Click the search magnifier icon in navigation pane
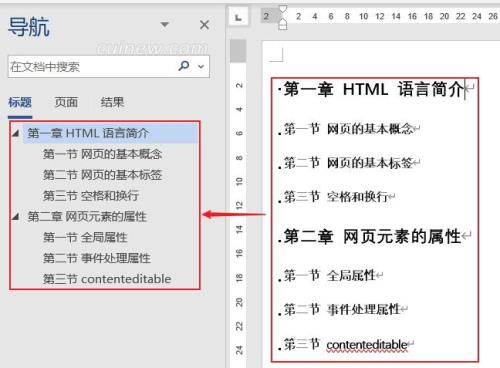The width and height of the screenshot is (500, 368). pyautogui.click(x=184, y=66)
